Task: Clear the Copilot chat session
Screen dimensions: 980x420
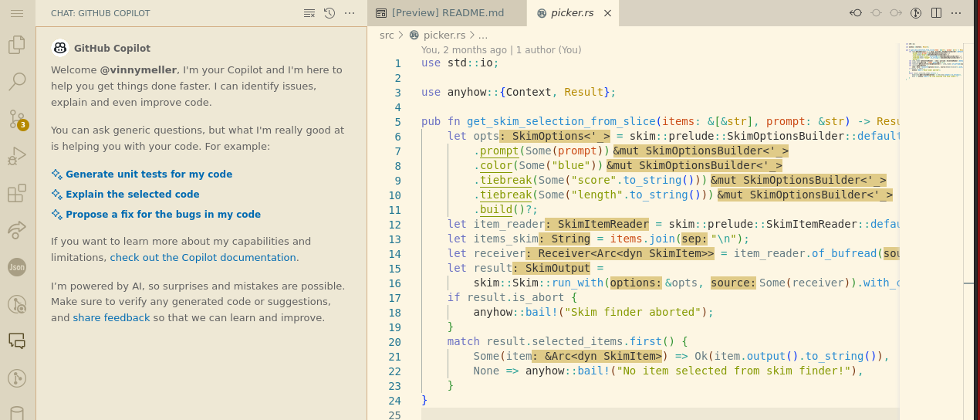Action: (x=309, y=13)
